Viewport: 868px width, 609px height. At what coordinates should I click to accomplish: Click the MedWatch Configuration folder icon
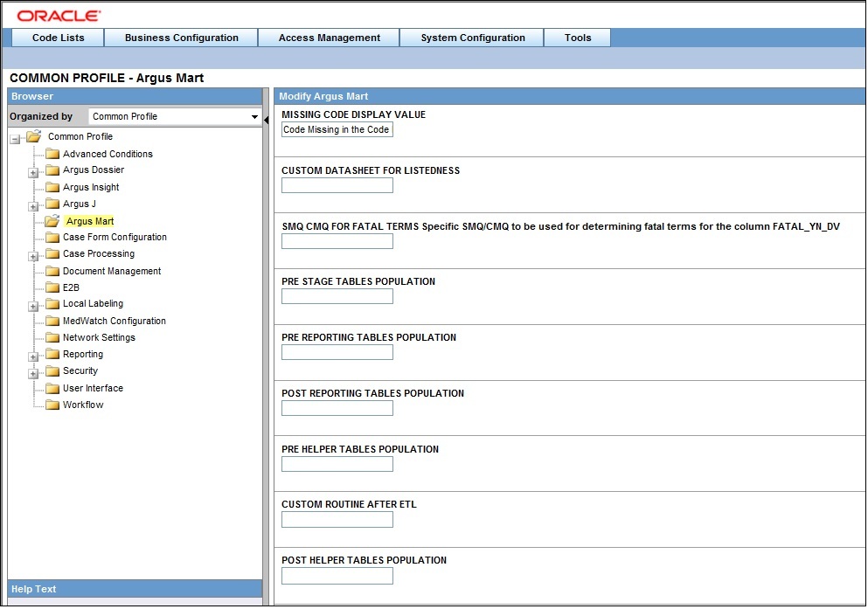click(52, 321)
